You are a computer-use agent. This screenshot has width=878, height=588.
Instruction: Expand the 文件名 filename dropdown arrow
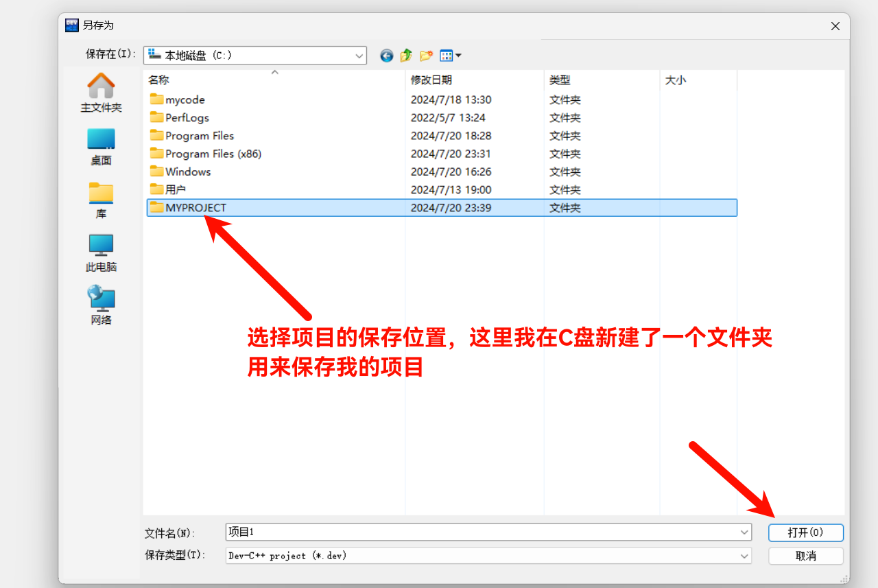coord(745,532)
